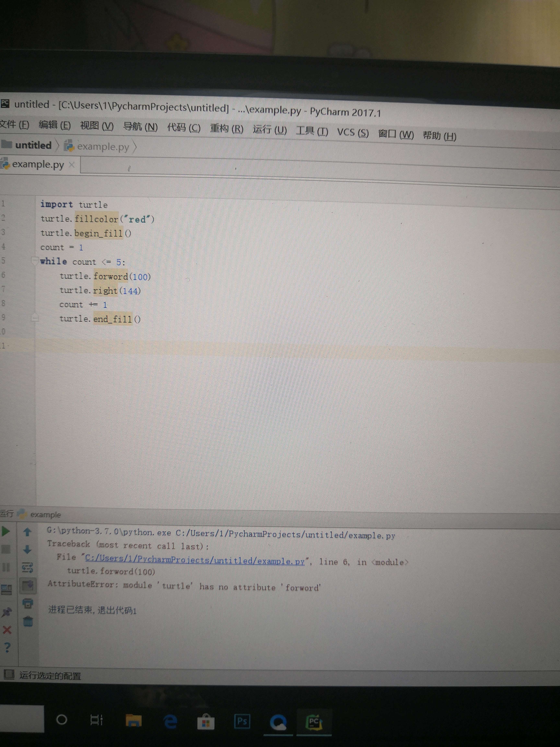The width and height of the screenshot is (560, 747).
Task: Expand the chevron after example.py breadcrumb
Action: click(135, 147)
